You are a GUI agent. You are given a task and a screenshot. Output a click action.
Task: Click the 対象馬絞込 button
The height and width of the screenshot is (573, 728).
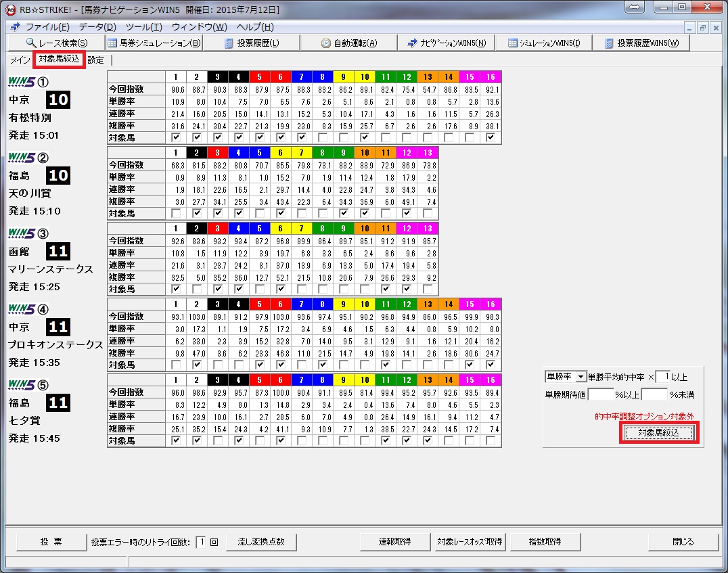click(x=659, y=433)
